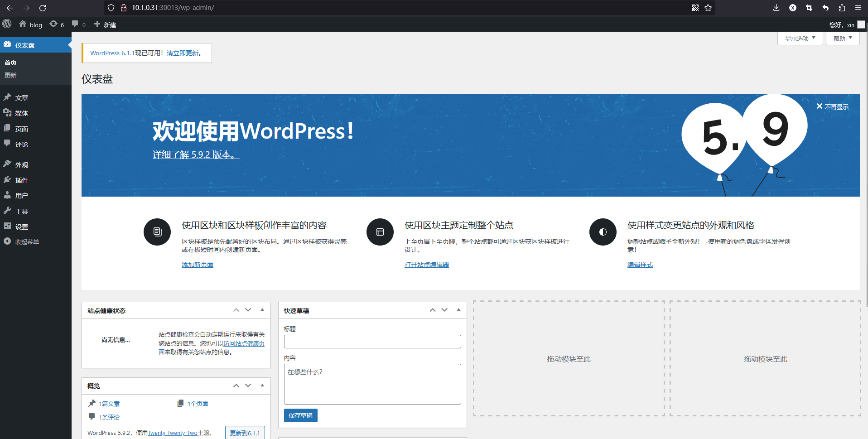
Task: Move 概览 panel down
Action: (248, 386)
